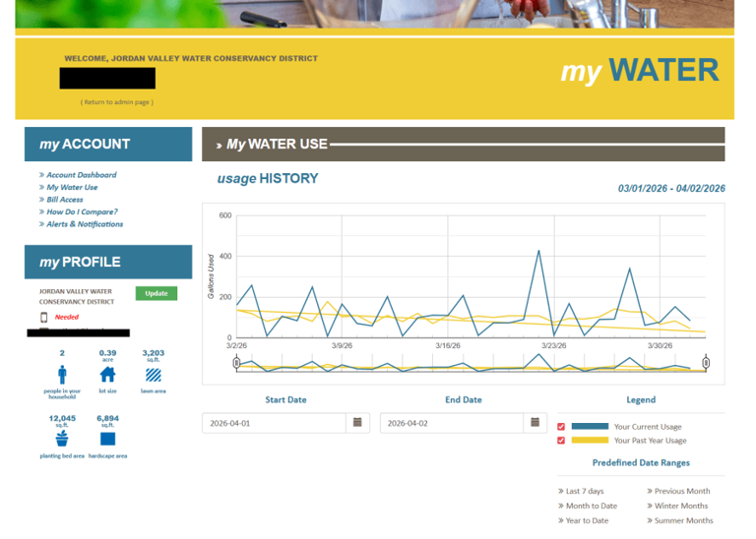The width and height of the screenshot is (756, 539).
Task: Uncheck the Your Past Year Usage checkbox
Action: (561, 441)
